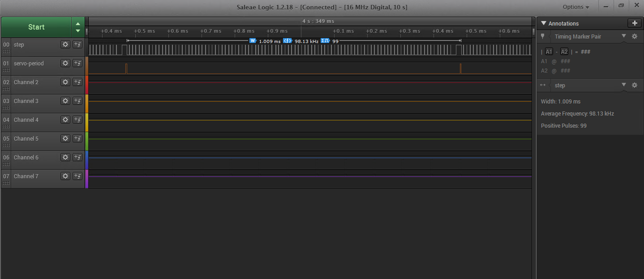Select the Channel 4 label
The image size is (644, 279).
[x=26, y=120]
